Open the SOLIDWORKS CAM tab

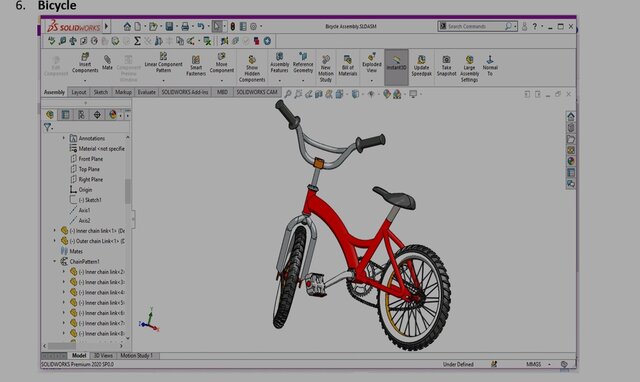click(257, 92)
